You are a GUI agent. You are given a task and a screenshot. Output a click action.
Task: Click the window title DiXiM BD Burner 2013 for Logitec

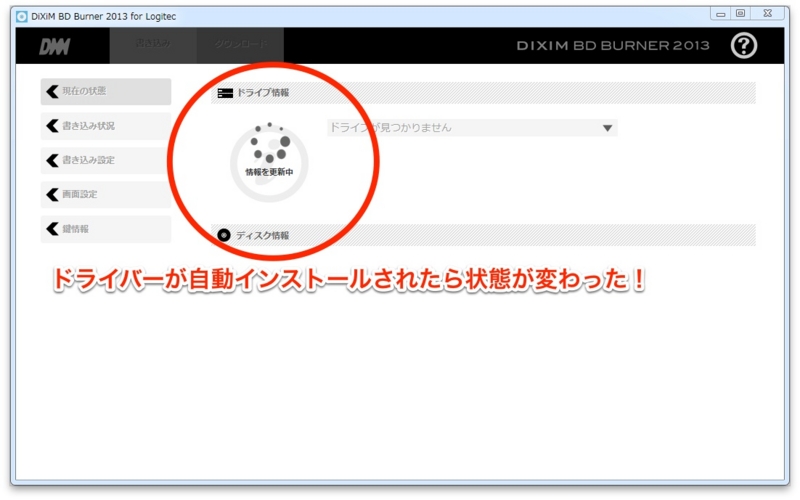point(104,16)
